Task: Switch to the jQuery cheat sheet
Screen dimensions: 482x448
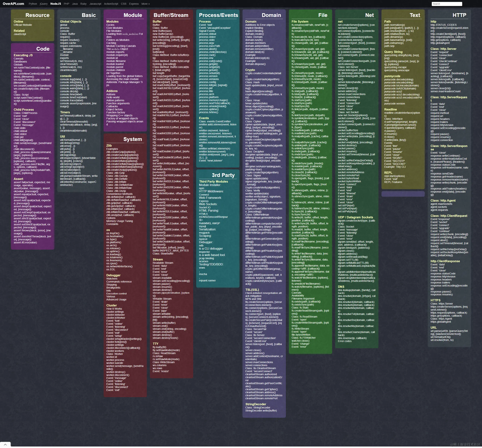Action: pos(43,4)
